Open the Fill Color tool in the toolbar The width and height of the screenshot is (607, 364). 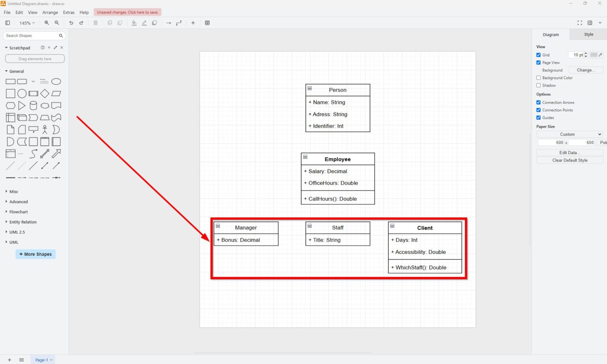[x=134, y=23]
